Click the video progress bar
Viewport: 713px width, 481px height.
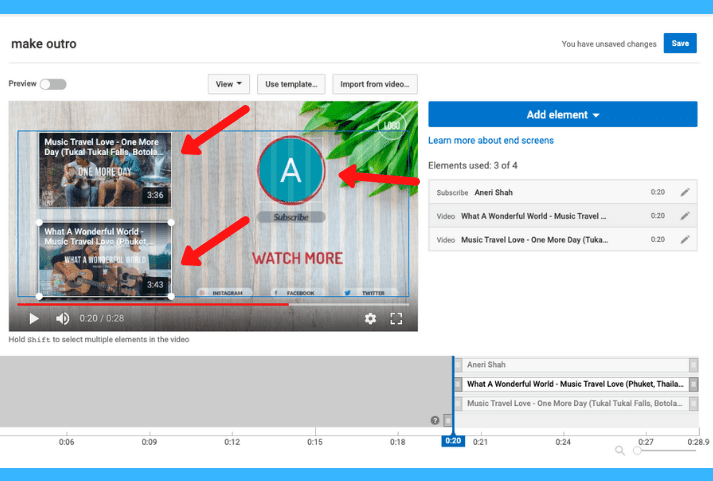pos(213,304)
